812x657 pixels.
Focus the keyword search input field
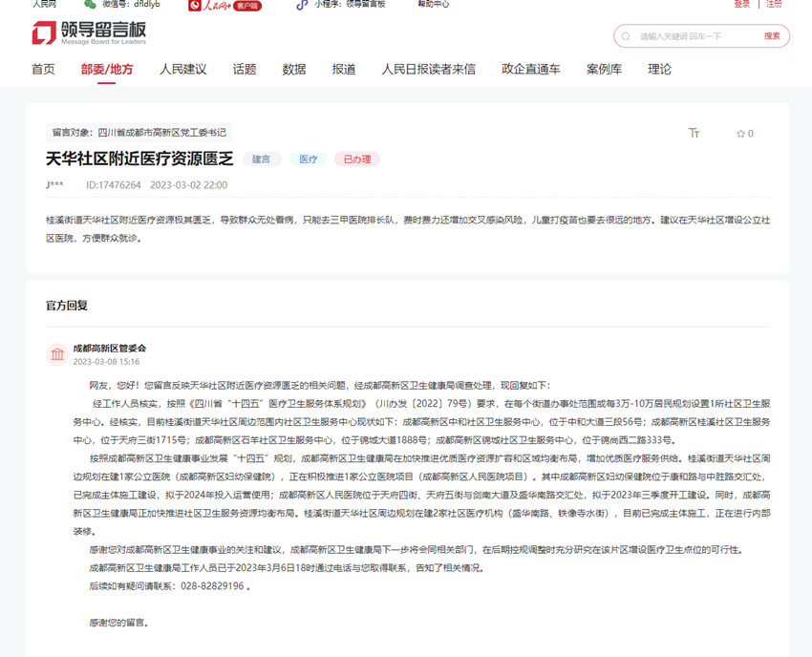[x=693, y=37]
